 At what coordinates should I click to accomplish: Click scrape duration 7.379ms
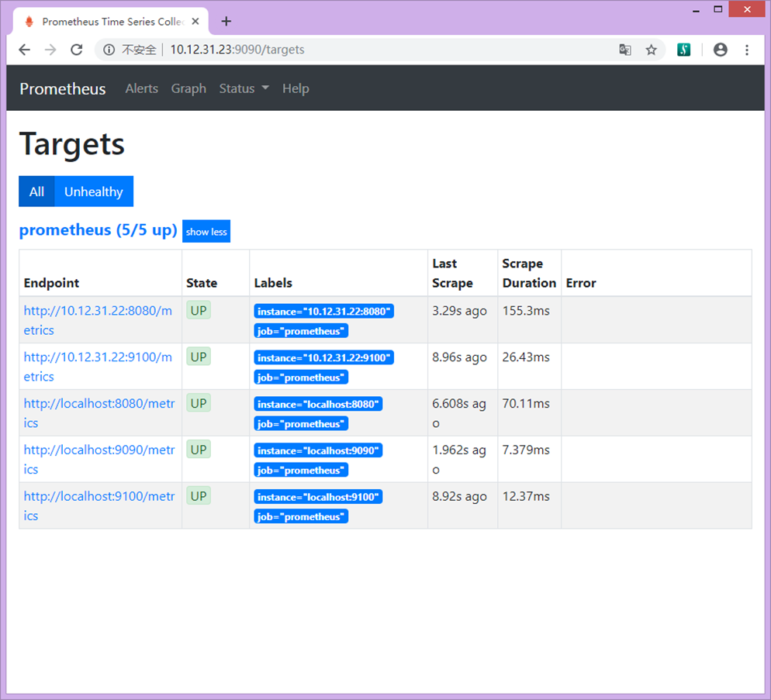(x=526, y=450)
